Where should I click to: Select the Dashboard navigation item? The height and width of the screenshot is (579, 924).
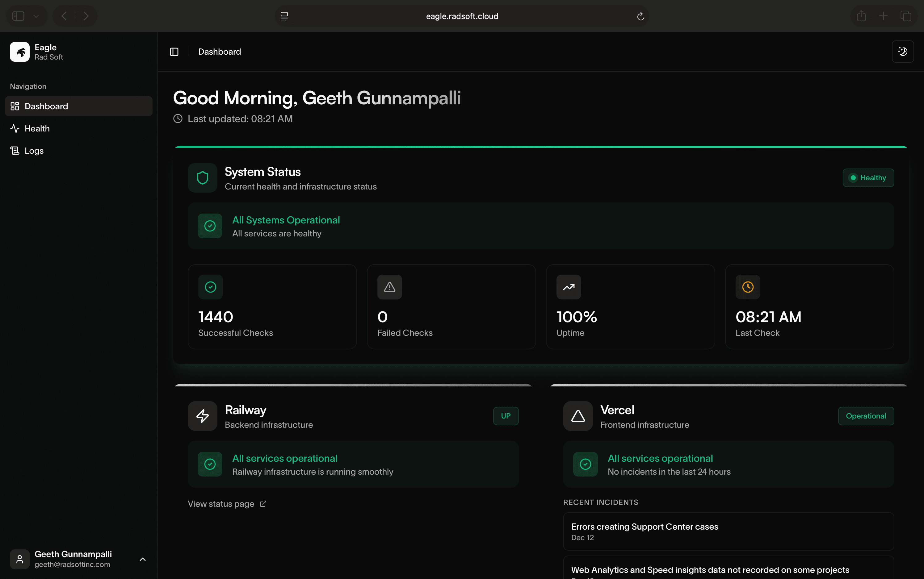coord(46,106)
